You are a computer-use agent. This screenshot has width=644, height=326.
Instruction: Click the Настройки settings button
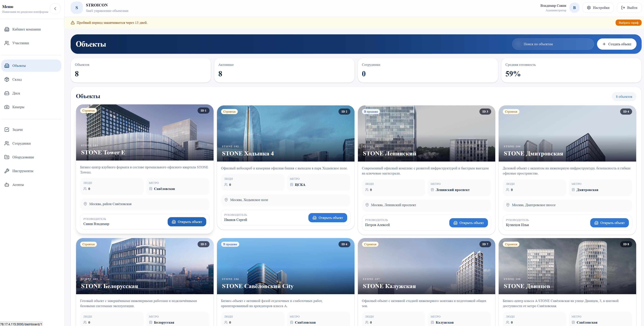pyautogui.click(x=598, y=8)
